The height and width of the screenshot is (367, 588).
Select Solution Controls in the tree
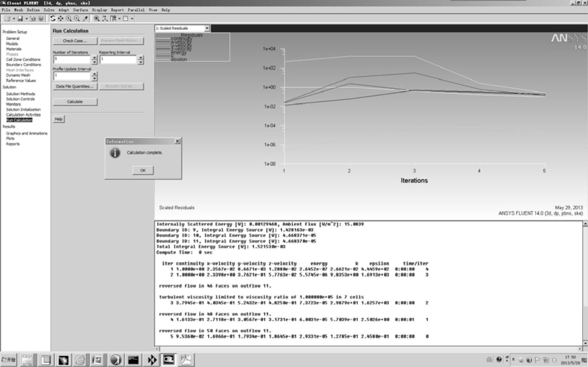[20, 99]
